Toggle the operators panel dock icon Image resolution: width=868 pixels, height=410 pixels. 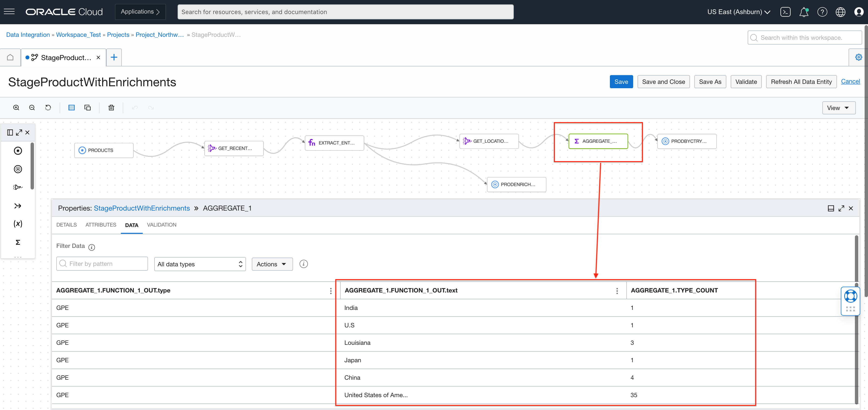[x=10, y=132]
